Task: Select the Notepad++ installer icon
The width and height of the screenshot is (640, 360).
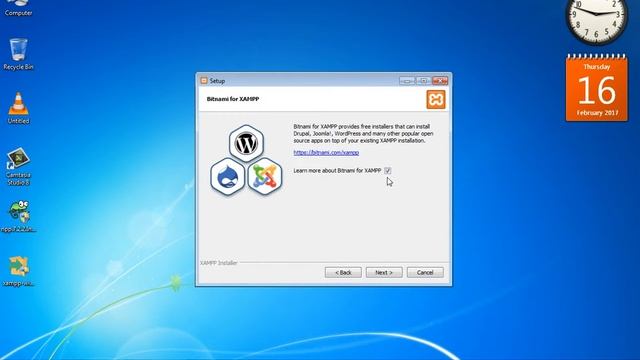Action: tap(18, 216)
